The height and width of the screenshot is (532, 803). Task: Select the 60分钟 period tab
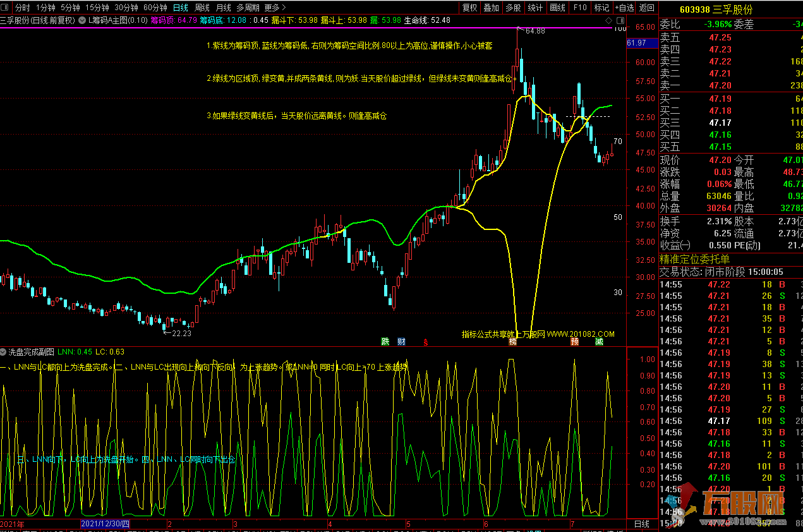click(x=155, y=8)
